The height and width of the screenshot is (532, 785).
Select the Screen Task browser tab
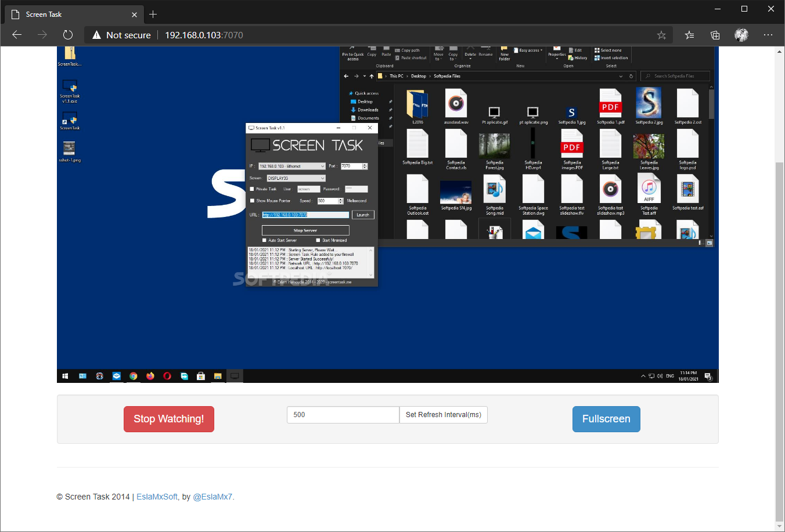73,14
